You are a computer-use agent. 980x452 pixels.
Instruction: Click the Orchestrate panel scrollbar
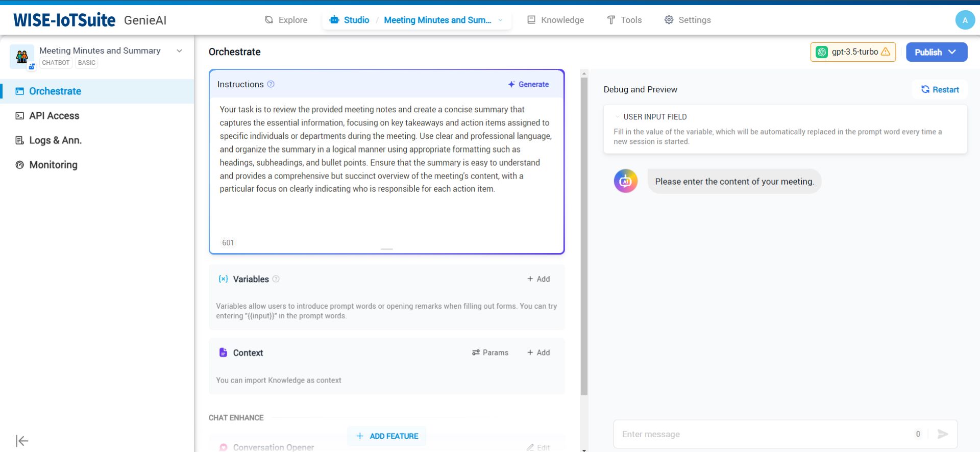pyautogui.click(x=584, y=236)
